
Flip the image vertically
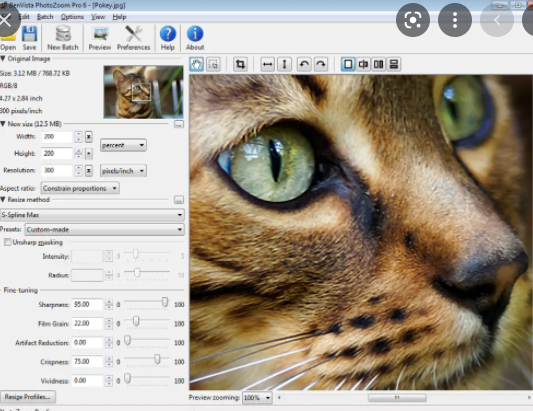coord(284,64)
